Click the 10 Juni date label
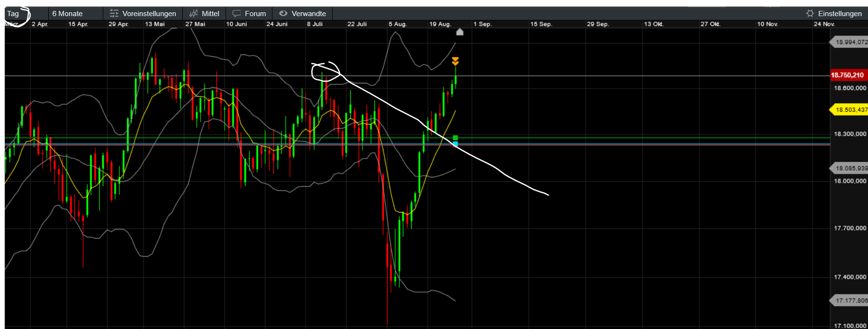868x329 pixels. (x=236, y=24)
